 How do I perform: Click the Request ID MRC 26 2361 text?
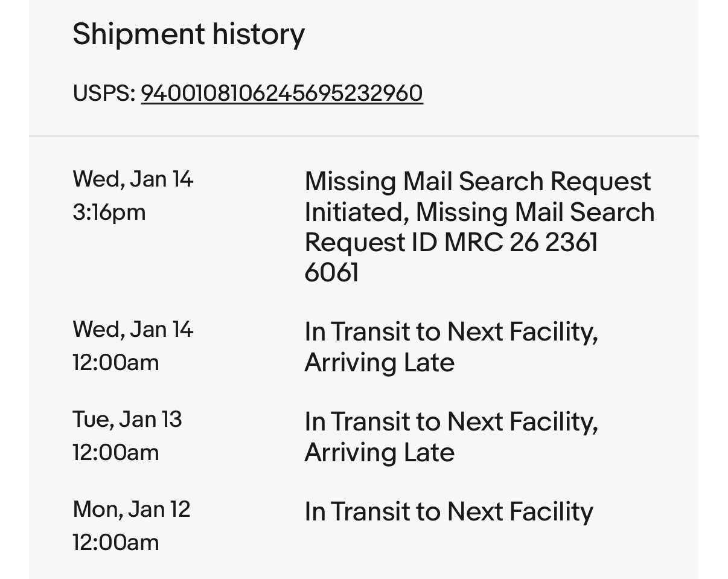pyautogui.click(x=451, y=242)
